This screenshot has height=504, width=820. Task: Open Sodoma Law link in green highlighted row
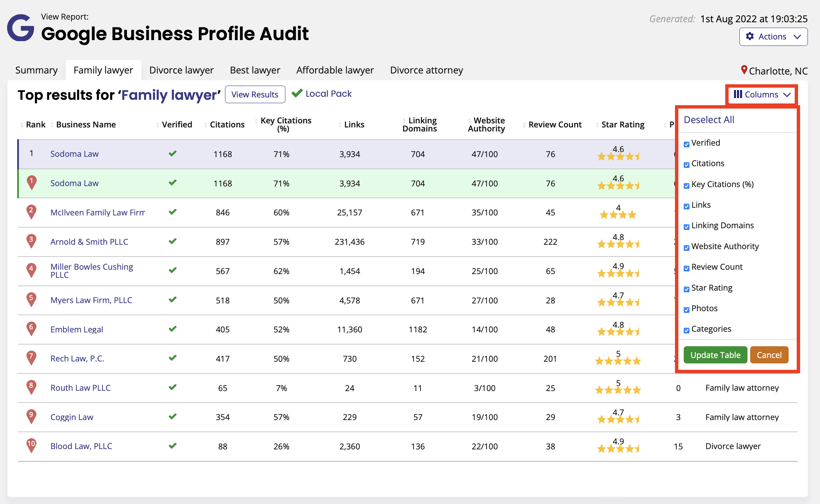click(74, 183)
